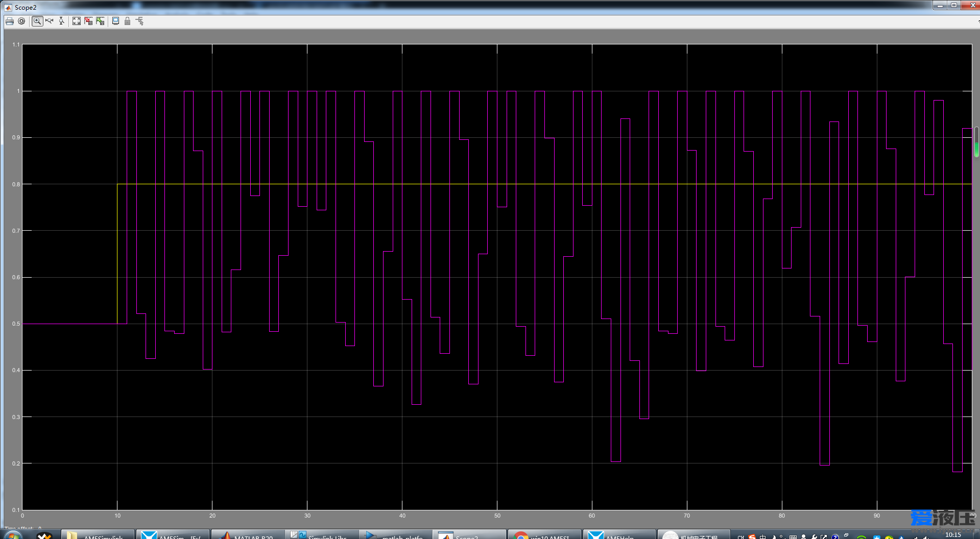980x539 pixels.
Task: Switch to AMESimulink folder in taskbar
Action: pos(98,534)
